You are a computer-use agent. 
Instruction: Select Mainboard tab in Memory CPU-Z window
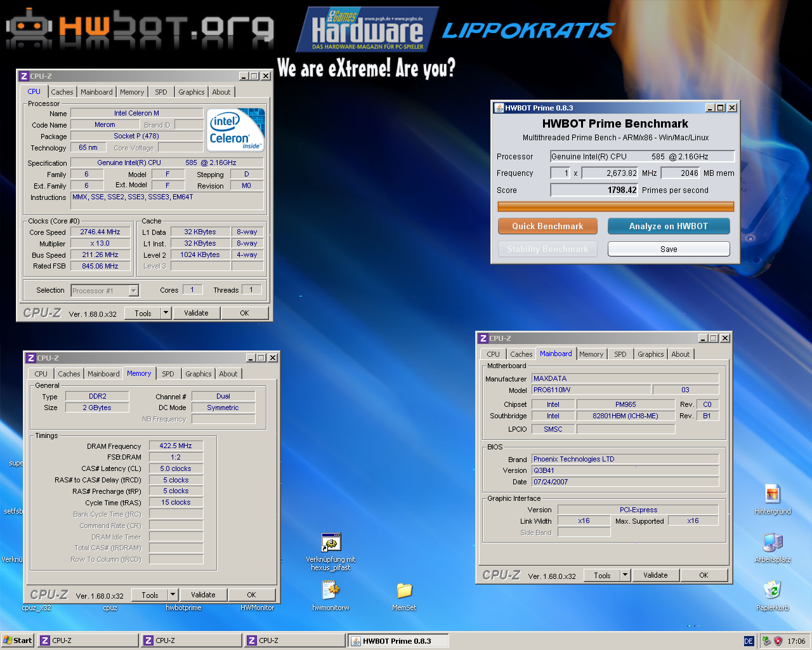point(103,374)
